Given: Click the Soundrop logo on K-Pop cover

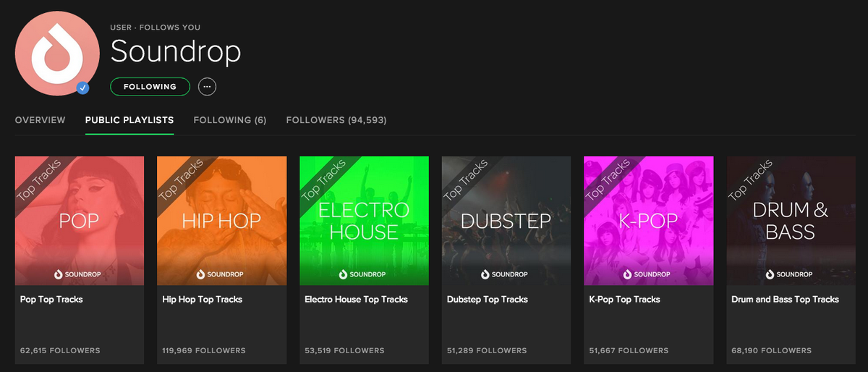Looking at the screenshot, I should pos(648,274).
